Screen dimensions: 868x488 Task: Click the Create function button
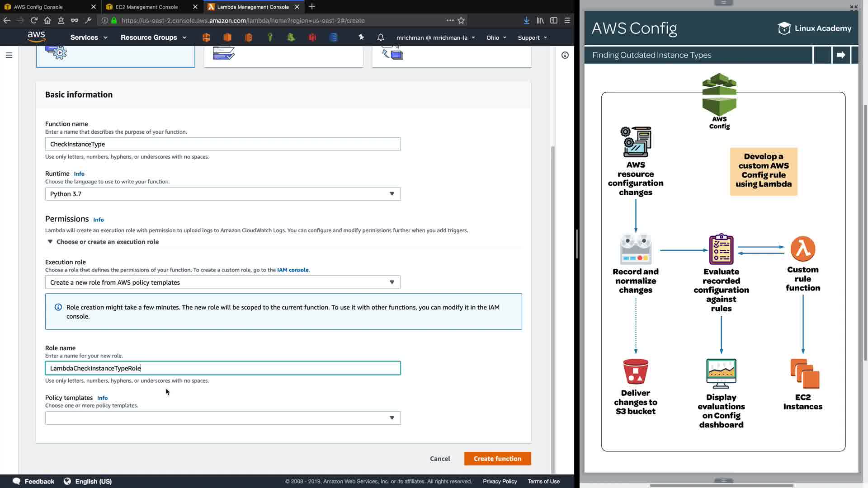tap(497, 459)
